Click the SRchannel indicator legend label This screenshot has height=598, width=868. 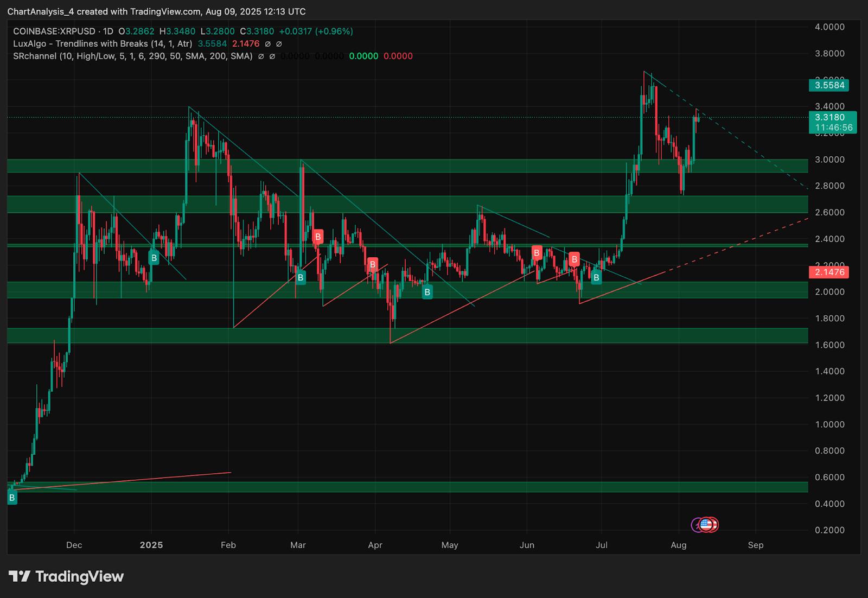tap(133, 56)
